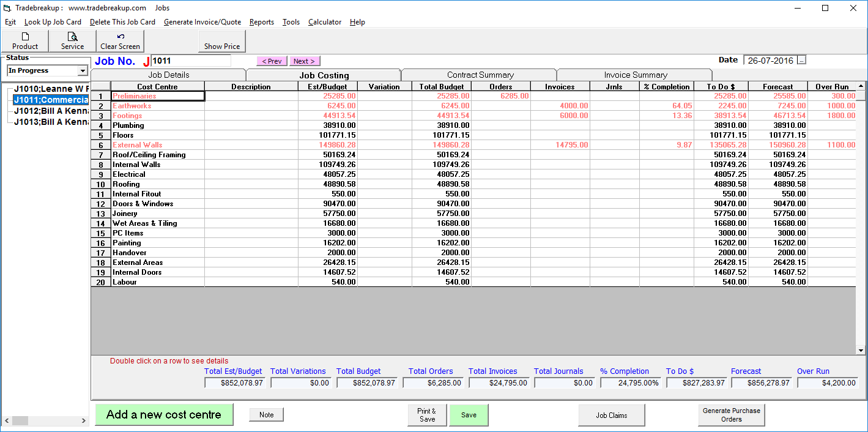This screenshot has width=868, height=432.
Task: Click the Job Claims button
Action: click(x=612, y=414)
